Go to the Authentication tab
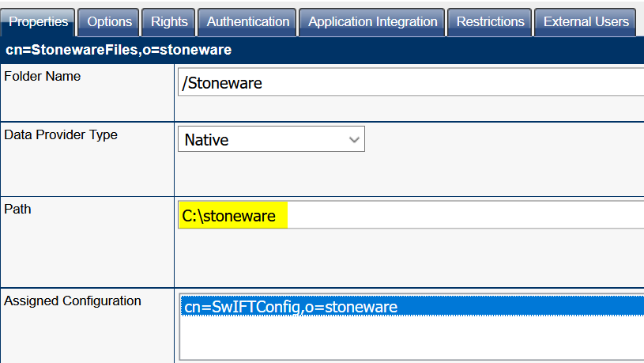Image resolution: width=644 pixels, height=363 pixels. 247,22
